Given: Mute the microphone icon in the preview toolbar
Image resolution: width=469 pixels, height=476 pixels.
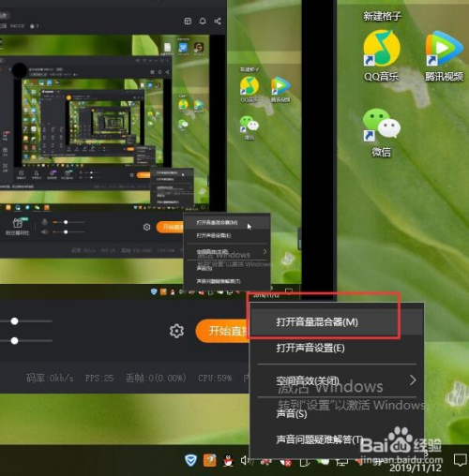Looking at the screenshot, I should pyautogui.click(x=45, y=222).
